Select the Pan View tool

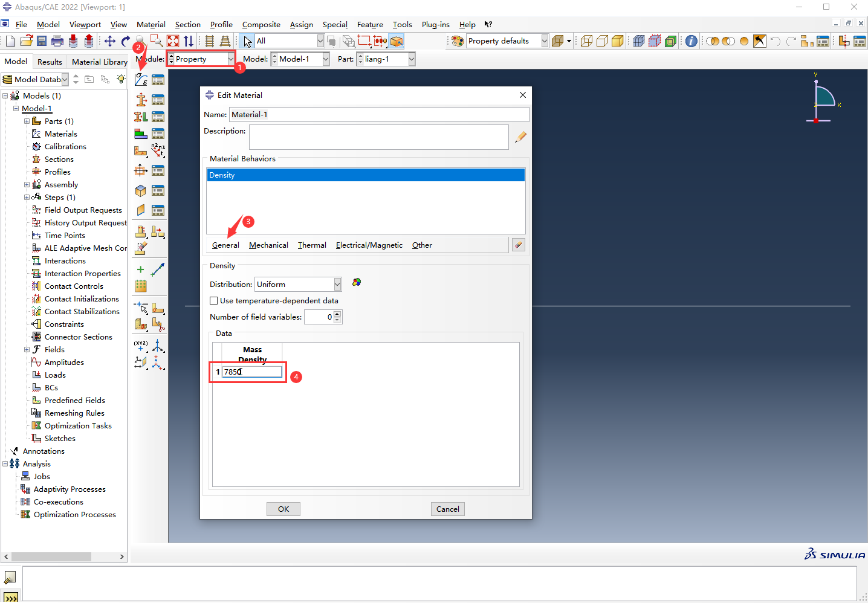pyautogui.click(x=110, y=41)
